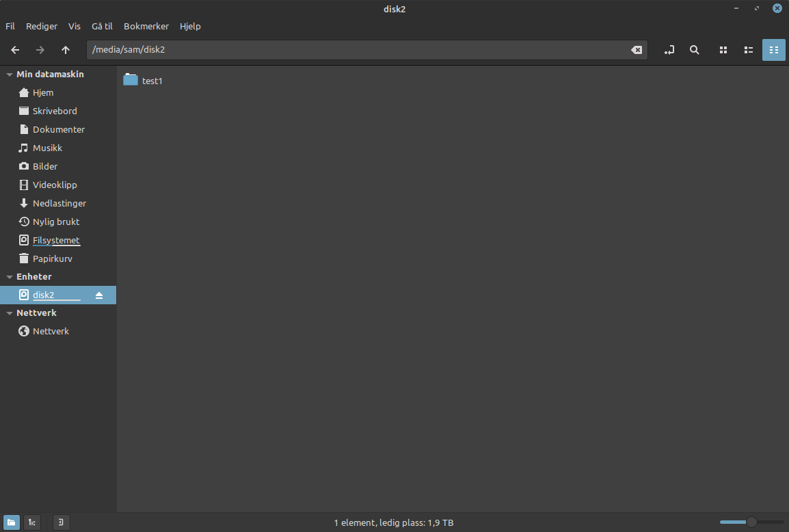Adjust the zoom slider handle
789x532 pixels.
click(x=751, y=522)
